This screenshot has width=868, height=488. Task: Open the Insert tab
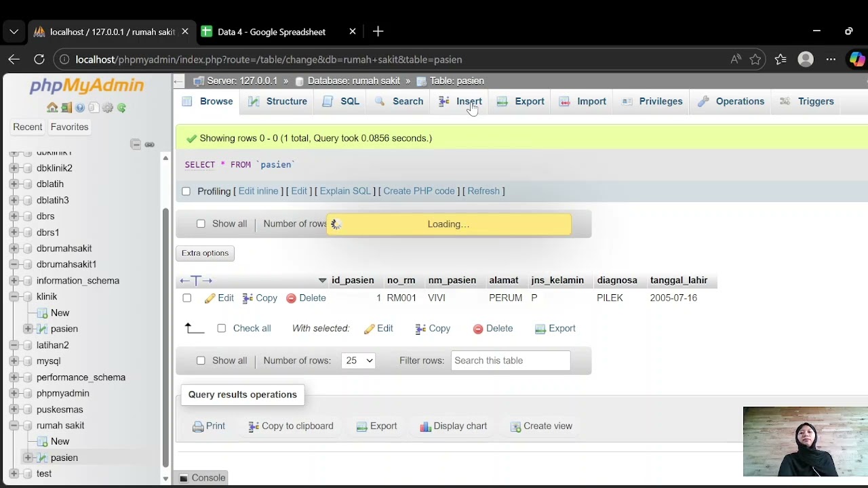461,102
